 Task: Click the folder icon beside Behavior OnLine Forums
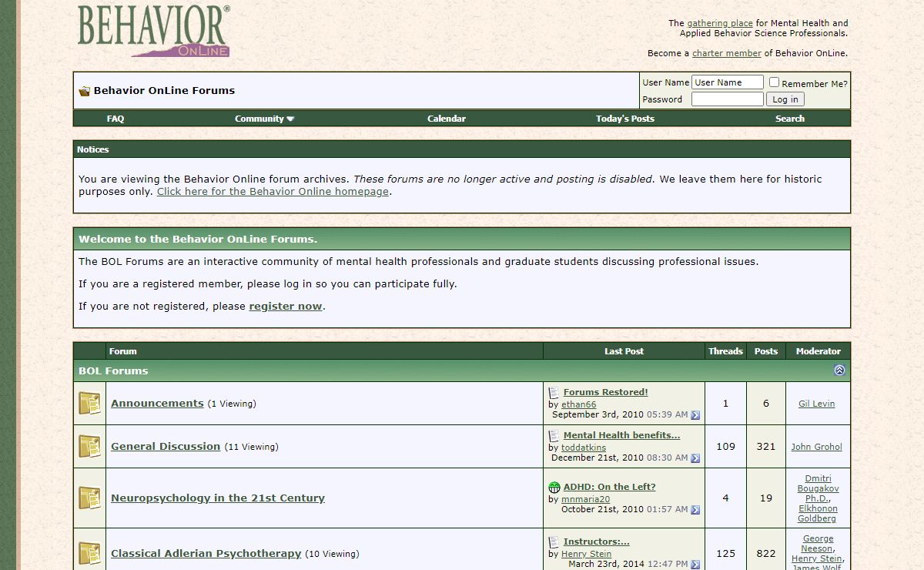[x=84, y=91]
